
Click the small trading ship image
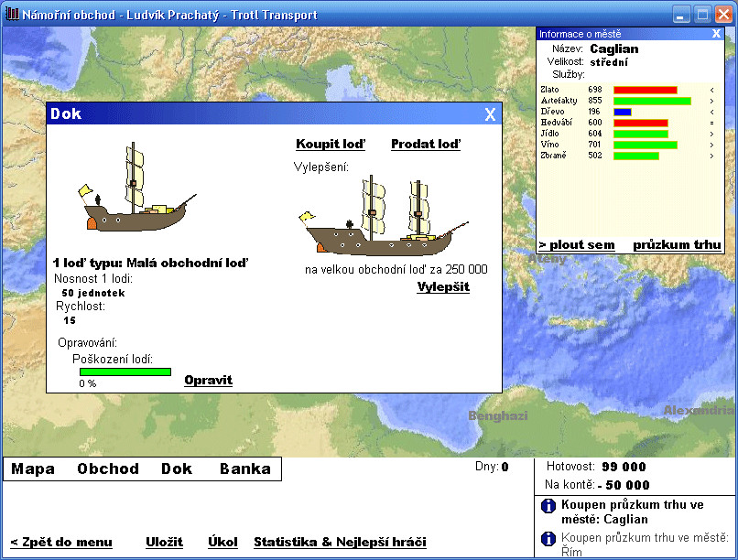pos(137,188)
